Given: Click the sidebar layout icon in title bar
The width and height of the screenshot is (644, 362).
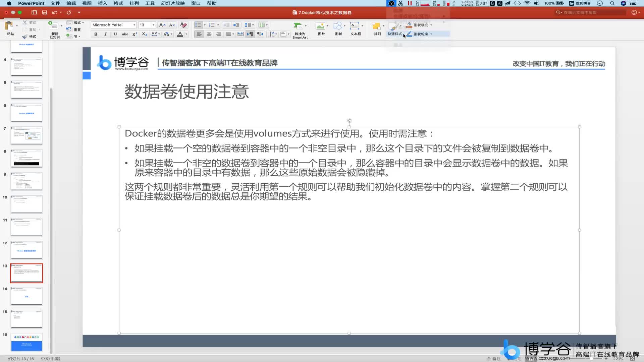Looking at the screenshot, I should click(34, 12).
